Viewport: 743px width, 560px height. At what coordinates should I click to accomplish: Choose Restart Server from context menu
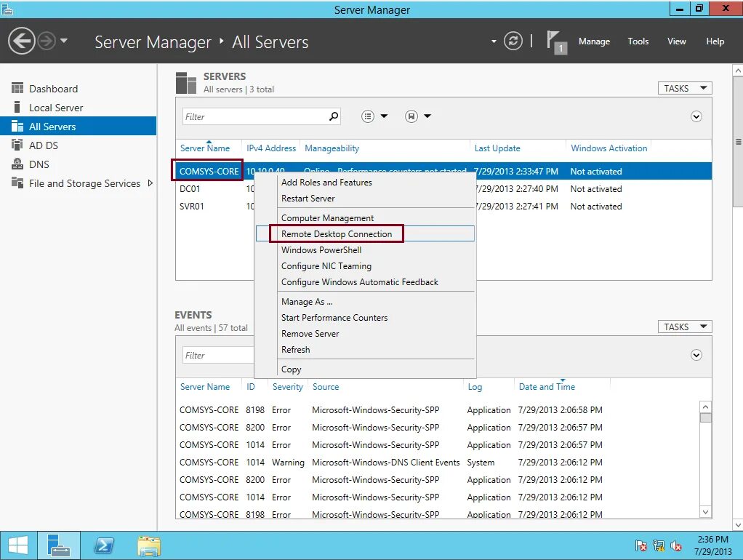pyautogui.click(x=365, y=199)
